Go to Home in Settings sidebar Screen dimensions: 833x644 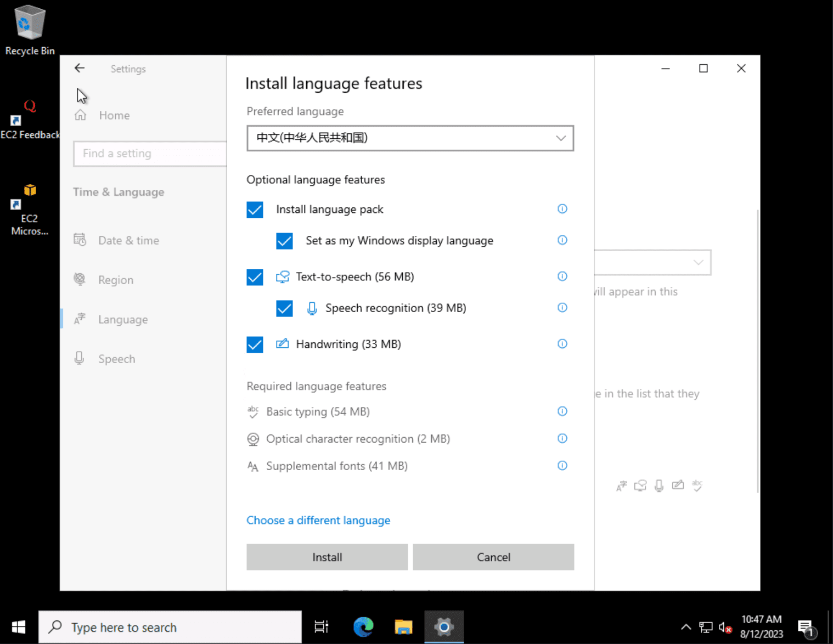click(x=114, y=115)
